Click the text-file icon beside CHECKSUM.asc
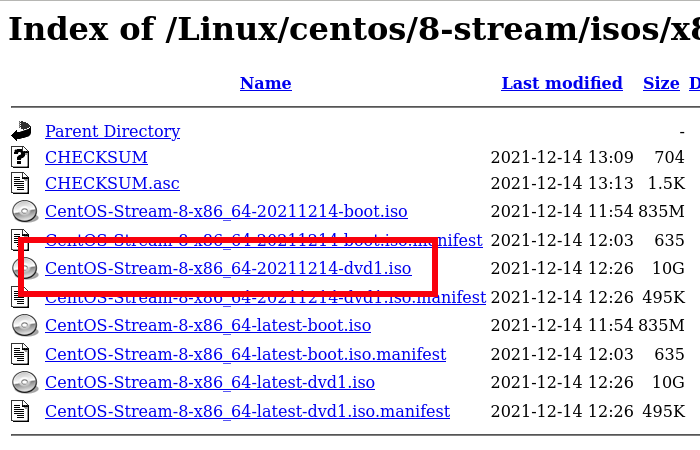The width and height of the screenshot is (700, 450). pos(21,183)
